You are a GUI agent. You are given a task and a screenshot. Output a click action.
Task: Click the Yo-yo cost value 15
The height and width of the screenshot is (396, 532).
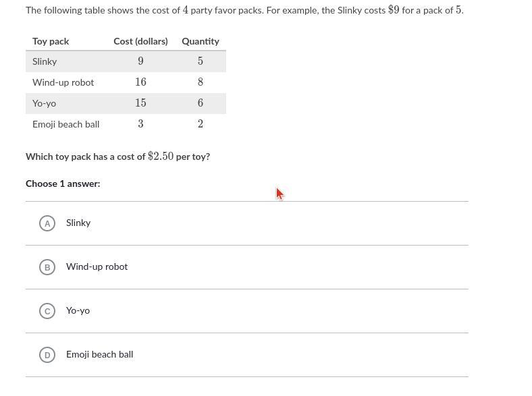click(140, 103)
